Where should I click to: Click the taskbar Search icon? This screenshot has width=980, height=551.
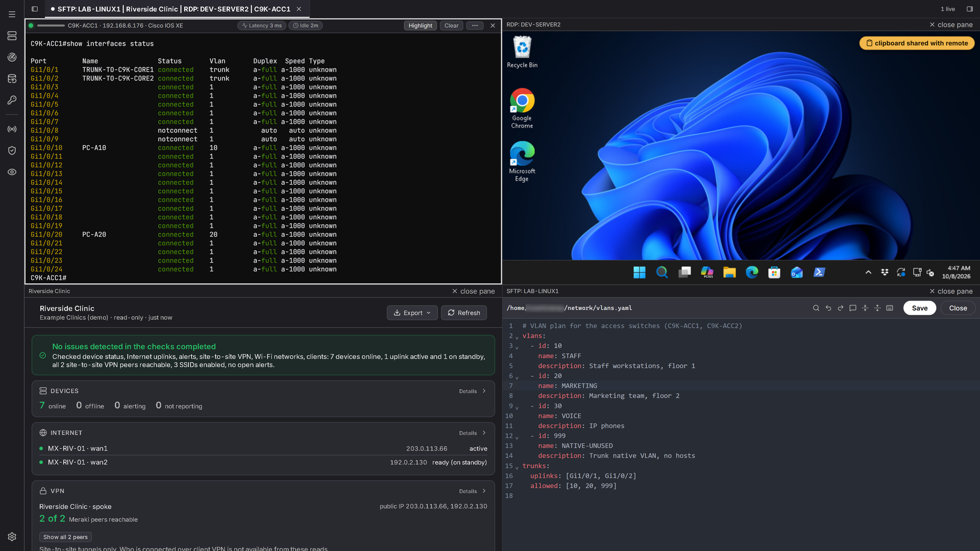point(661,272)
